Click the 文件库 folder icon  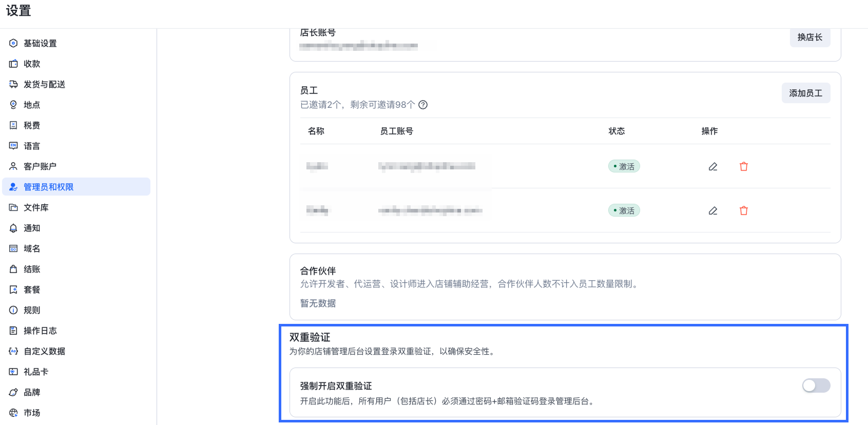point(13,207)
